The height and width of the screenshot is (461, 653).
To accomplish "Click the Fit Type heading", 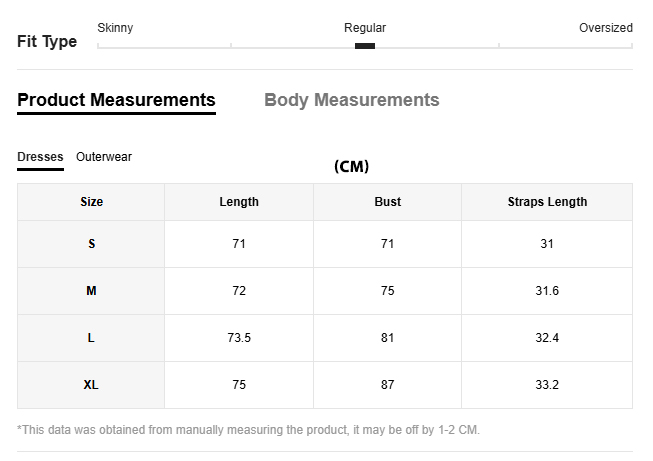I will point(47,42).
